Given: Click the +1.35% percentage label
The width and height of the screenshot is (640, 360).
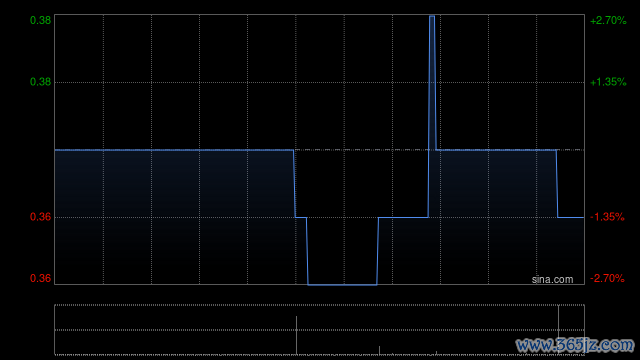Looking at the screenshot, I should coord(608,82).
